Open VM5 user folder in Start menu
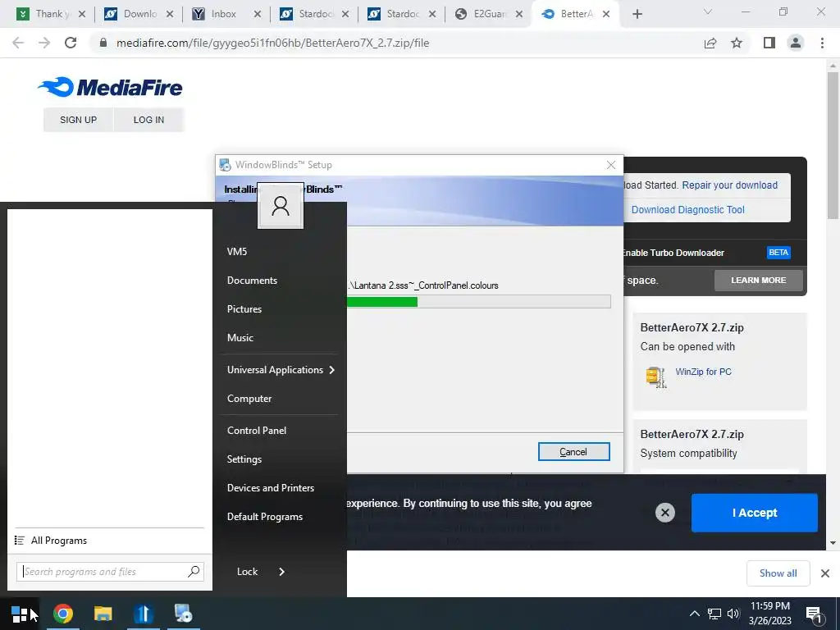Screen dimensions: 840x630 pos(237,251)
